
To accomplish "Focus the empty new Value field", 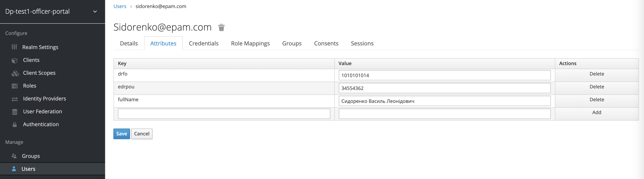I will point(444,114).
